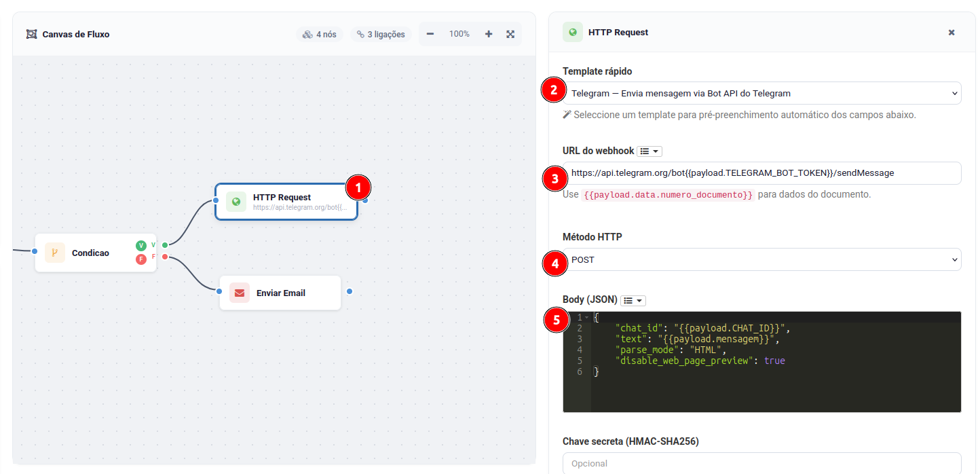Toggle fullscreen canvas view
This screenshot has width=980, height=474.
coord(510,34)
